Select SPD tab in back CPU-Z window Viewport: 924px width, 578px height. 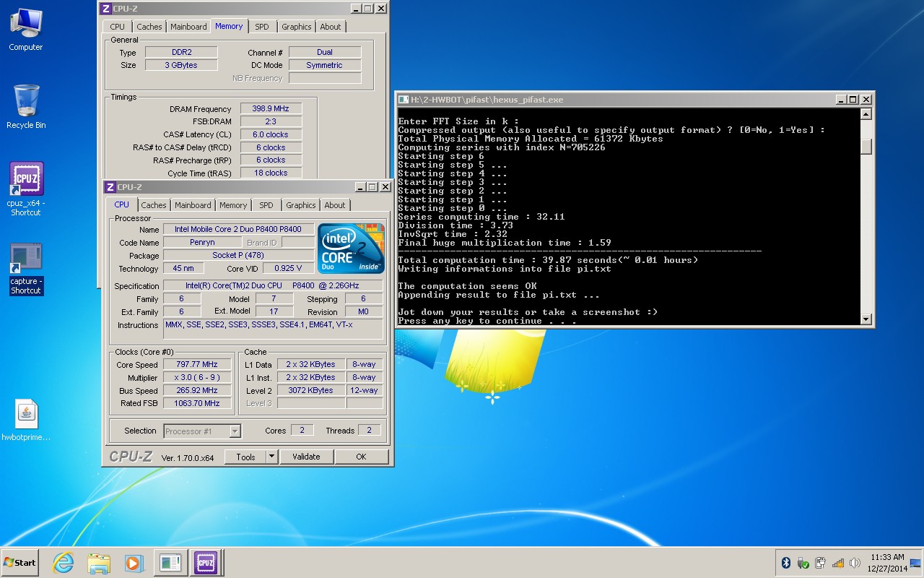[262, 27]
